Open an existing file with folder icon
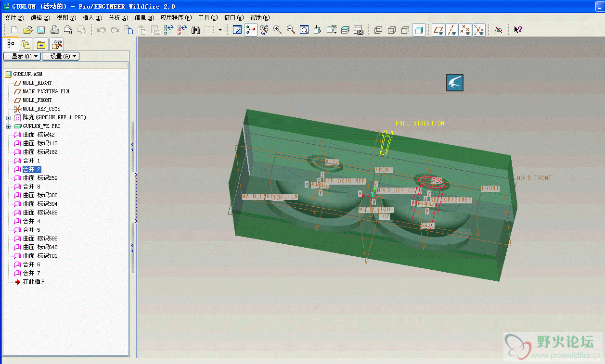Screen dimensions: 605x364 (x=28, y=30)
